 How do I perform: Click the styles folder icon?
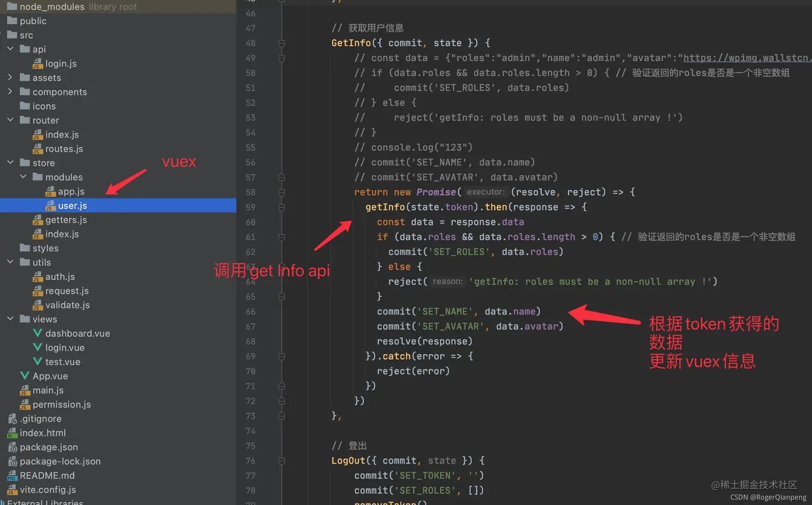tap(25, 248)
